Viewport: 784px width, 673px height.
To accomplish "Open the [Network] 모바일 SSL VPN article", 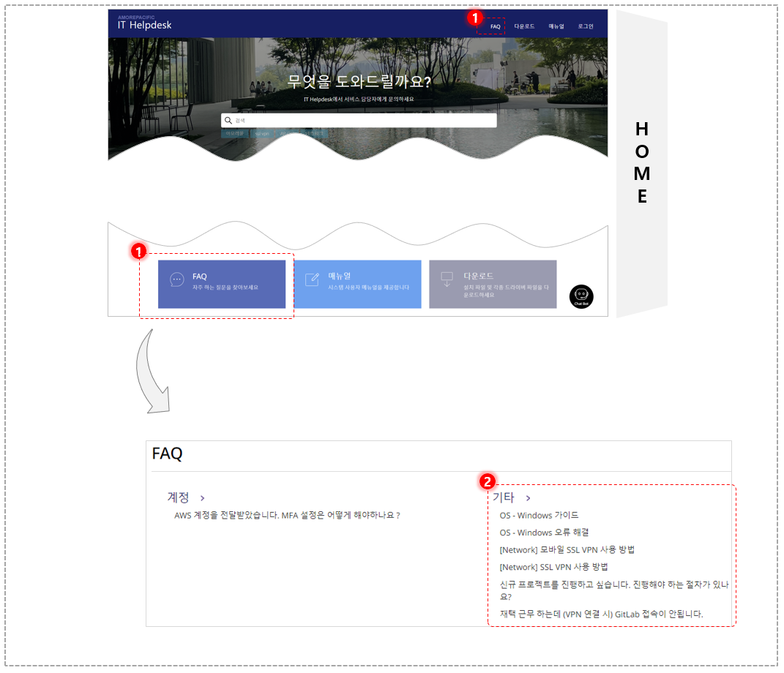I will coord(567,549).
